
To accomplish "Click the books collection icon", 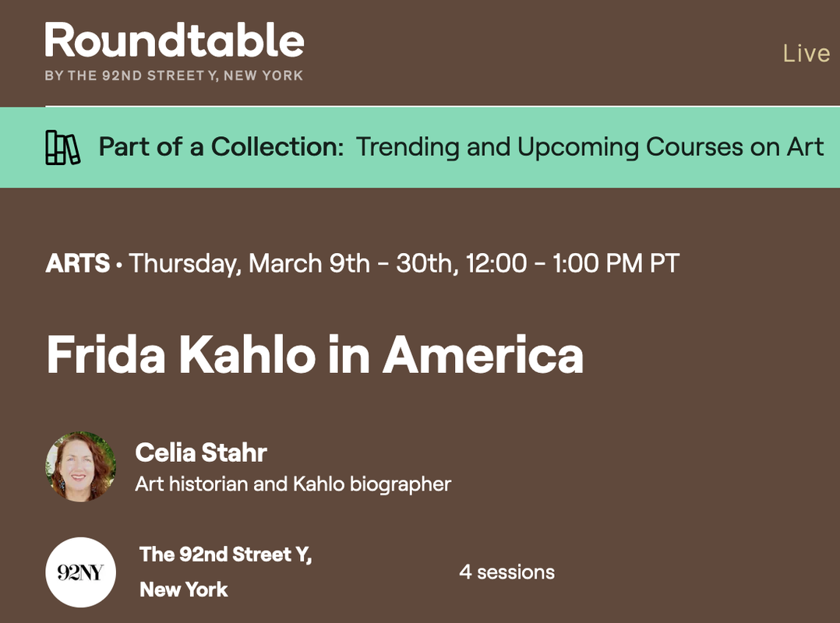I will (62, 147).
